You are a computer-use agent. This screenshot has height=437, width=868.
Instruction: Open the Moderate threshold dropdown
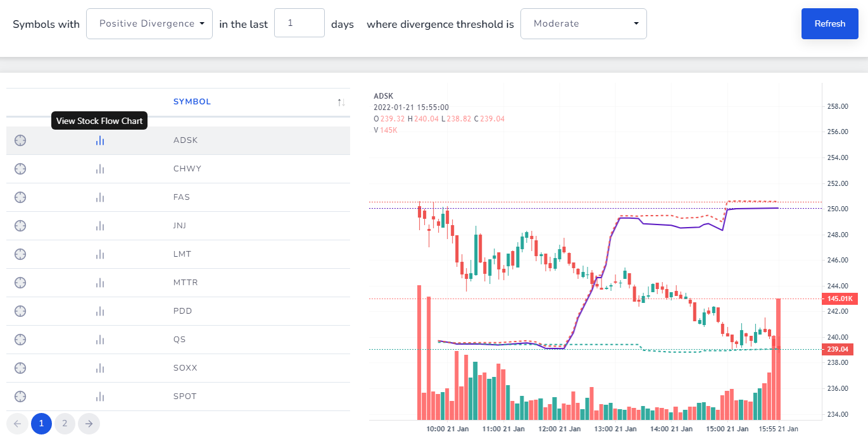[x=584, y=23]
